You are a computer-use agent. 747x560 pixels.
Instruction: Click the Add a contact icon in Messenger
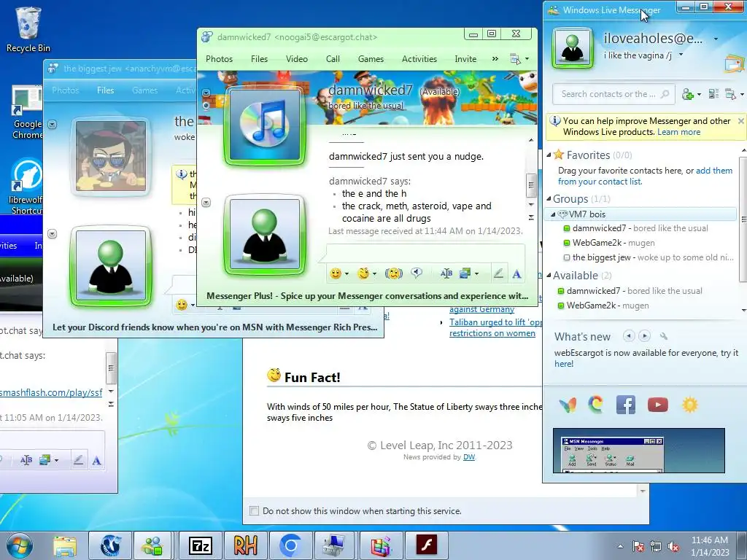(x=687, y=94)
